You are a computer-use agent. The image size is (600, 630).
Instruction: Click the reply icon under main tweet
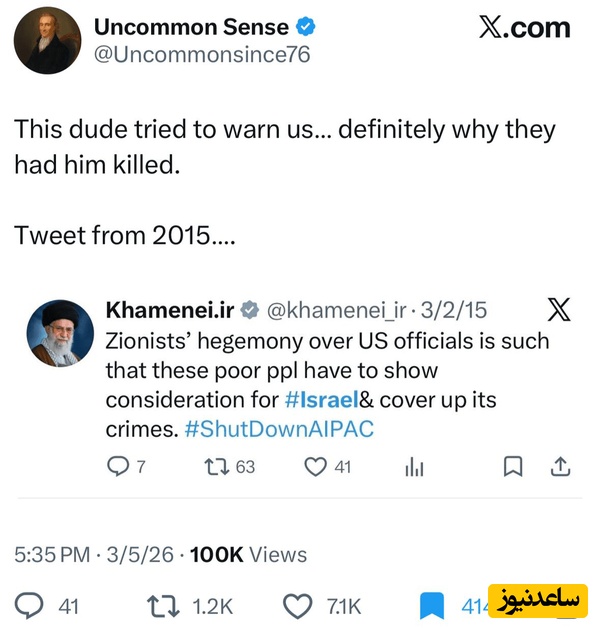point(31,606)
